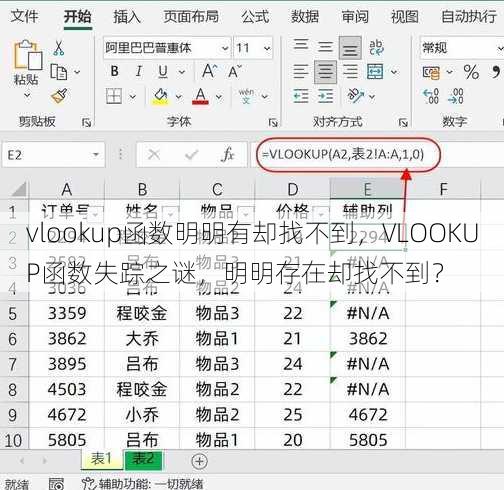The width and height of the screenshot is (504, 490).
Task: Align text left
Action: coord(300,72)
